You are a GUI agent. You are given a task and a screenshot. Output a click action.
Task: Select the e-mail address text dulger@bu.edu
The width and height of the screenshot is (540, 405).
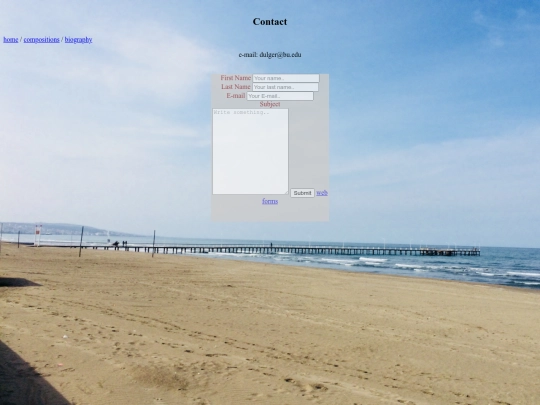(x=280, y=55)
